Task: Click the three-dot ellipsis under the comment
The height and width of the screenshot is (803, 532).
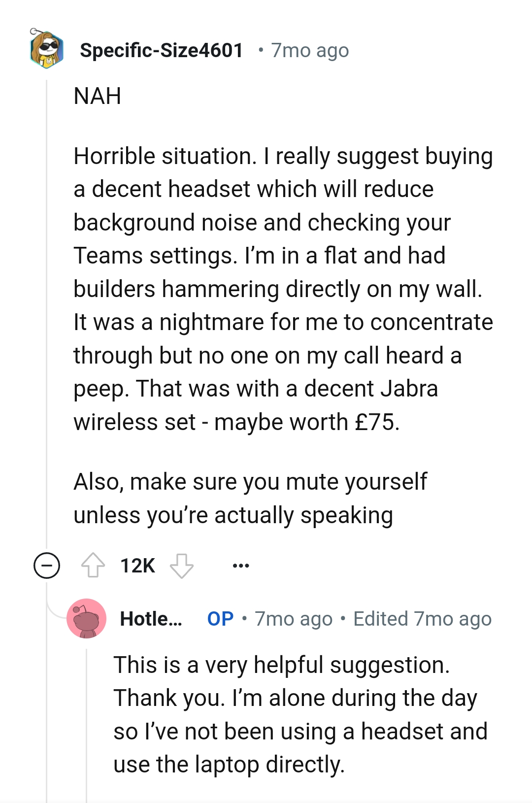Action: (x=240, y=566)
